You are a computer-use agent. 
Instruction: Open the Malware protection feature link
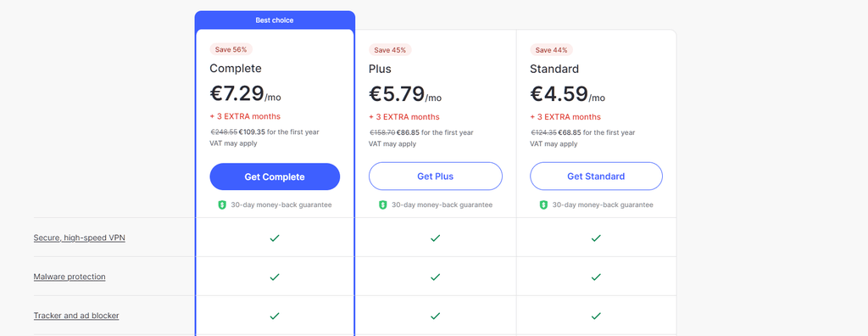click(70, 277)
